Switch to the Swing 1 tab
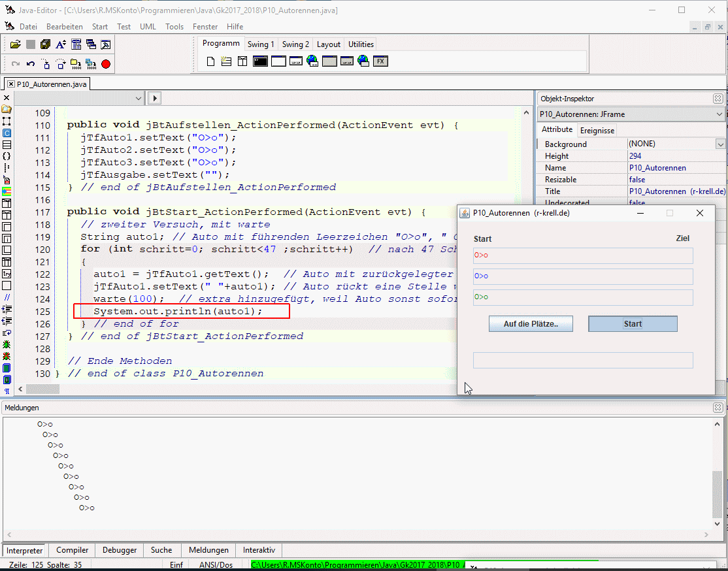The width and height of the screenshot is (728, 571). pyautogui.click(x=261, y=44)
